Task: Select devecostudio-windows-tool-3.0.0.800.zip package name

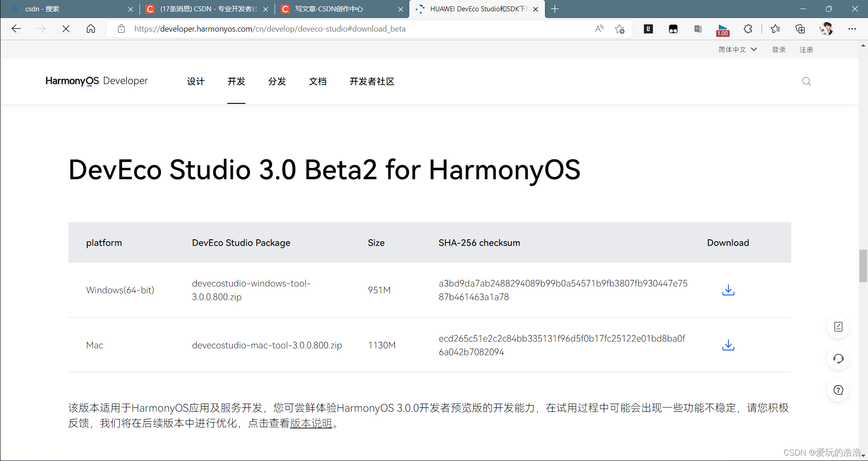Action: point(251,290)
